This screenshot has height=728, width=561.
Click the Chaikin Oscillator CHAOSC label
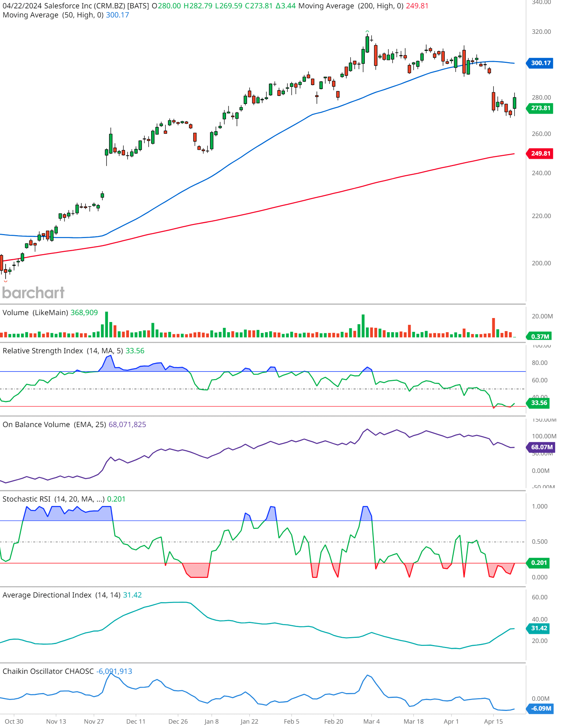(x=48, y=671)
